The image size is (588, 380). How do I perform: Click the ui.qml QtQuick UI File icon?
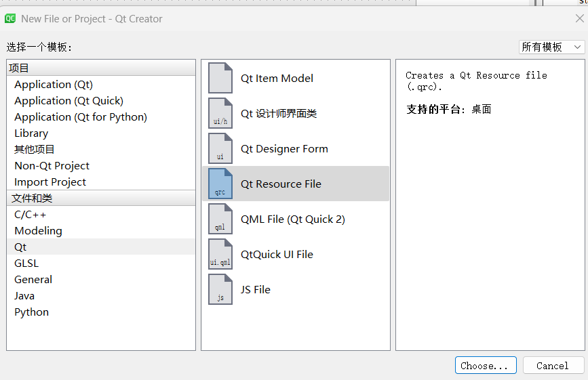220,254
